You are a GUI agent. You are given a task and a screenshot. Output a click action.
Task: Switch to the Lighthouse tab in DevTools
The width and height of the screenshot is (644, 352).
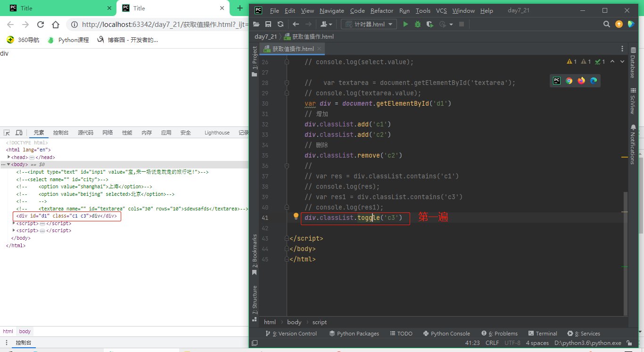click(x=217, y=133)
